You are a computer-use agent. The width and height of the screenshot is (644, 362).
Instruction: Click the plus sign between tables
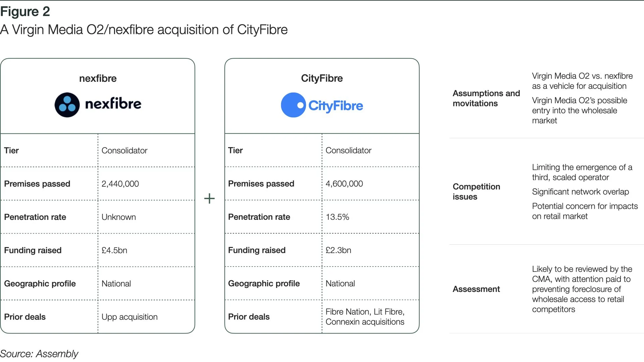click(209, 198)
